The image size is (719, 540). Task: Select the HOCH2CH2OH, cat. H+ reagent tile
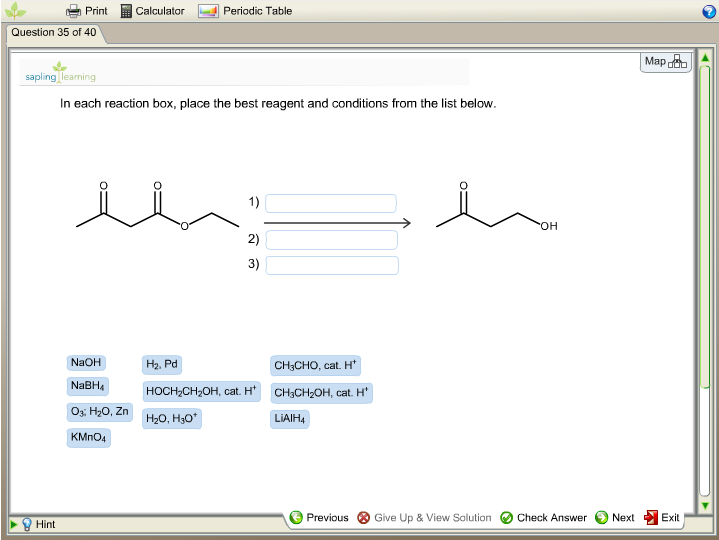pyautogui.click(x=201, y=391)
